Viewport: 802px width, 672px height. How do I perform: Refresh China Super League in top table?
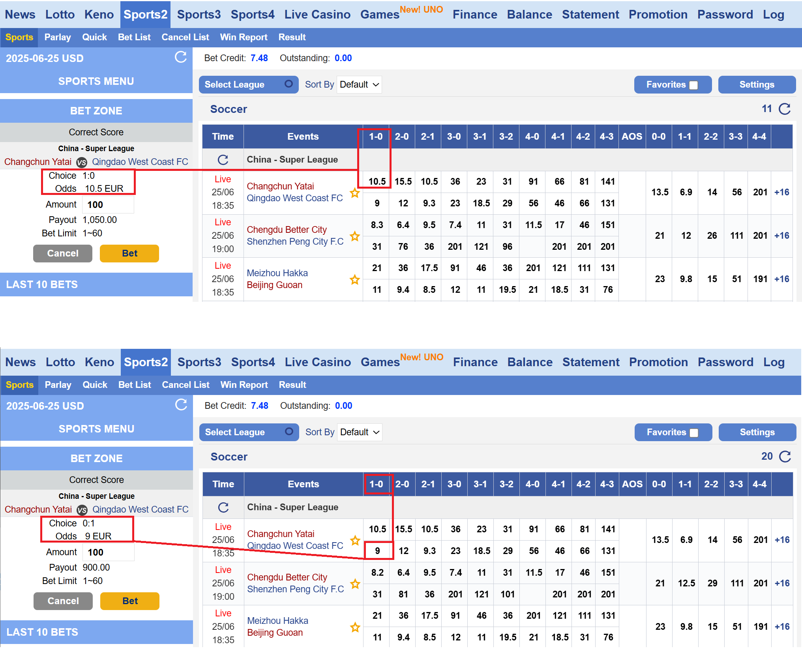point(223,160)
